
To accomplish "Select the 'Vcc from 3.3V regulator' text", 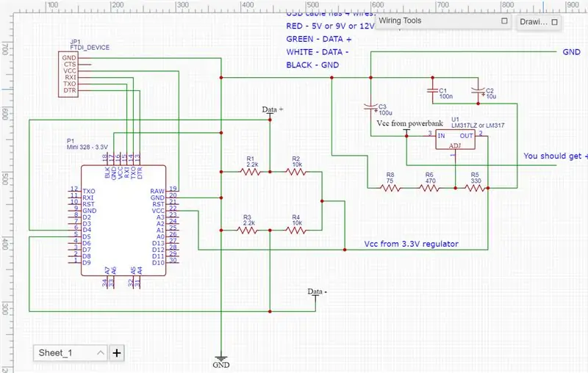I will 412,244.
